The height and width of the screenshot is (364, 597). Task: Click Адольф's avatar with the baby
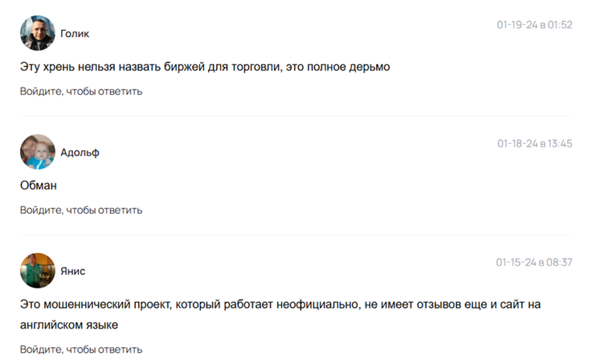coord(38,152)
